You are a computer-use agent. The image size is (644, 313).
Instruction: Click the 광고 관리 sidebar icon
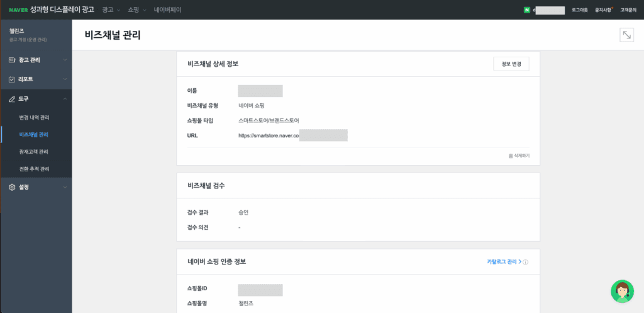(12, 60)
